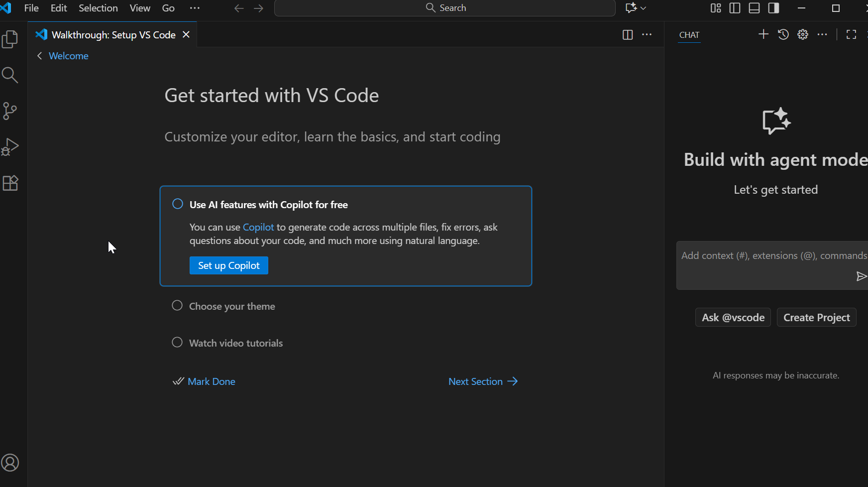The image size is (868, 487).
Task: Select the 'Choose your theme' step
Action: point(232,306)
